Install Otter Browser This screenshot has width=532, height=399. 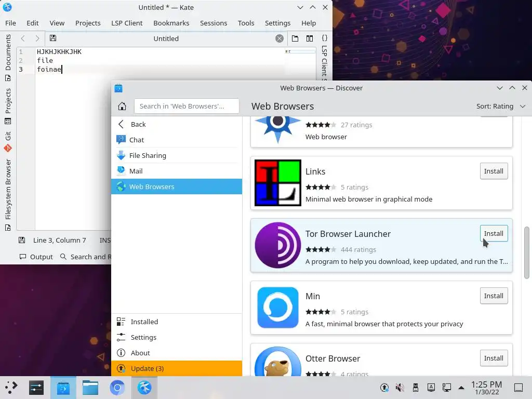click(494, 358)
